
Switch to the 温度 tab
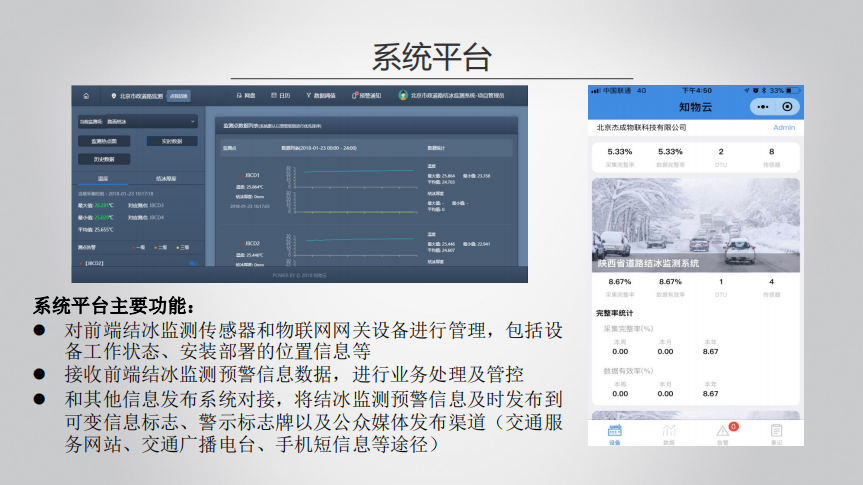(103, 178)
